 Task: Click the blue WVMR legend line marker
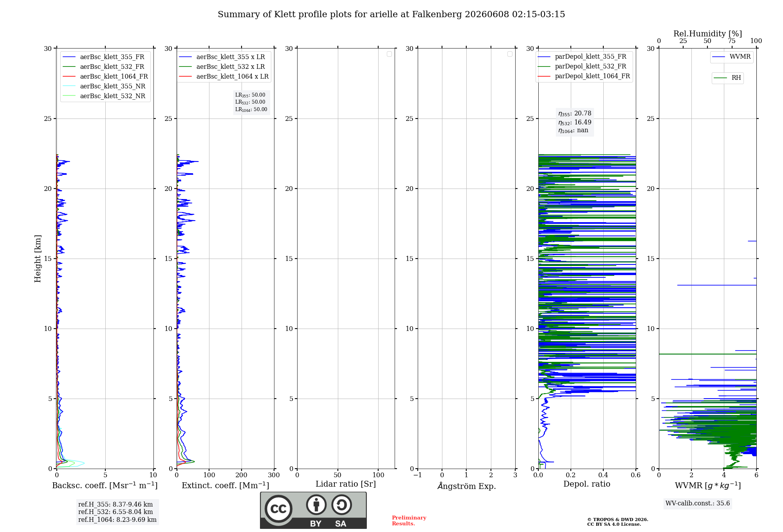click(719, 57)
